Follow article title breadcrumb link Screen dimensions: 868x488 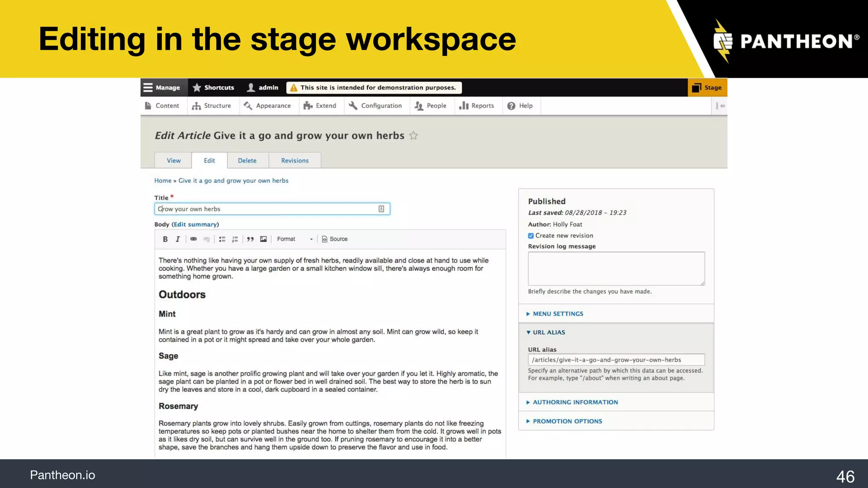click(x=234, y=180)
